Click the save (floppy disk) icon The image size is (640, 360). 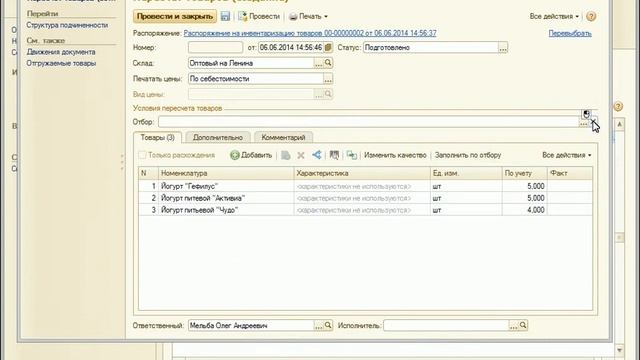pyautogui.click(x=225, y=16)
